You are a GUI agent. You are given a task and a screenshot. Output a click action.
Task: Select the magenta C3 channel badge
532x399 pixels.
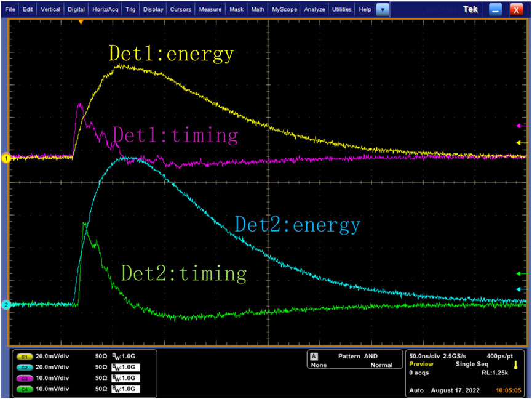(x=25, y=378)
